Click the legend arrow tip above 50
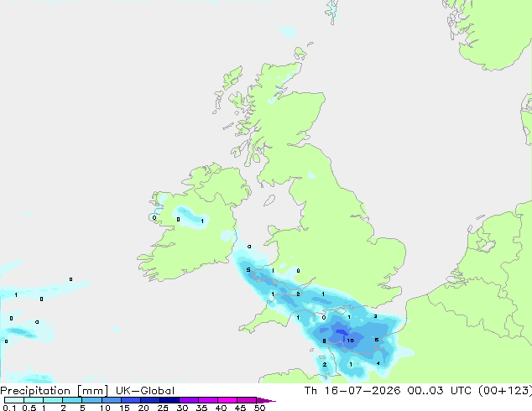This screenshot has height=411, width=532. click(x=266, y=400)
